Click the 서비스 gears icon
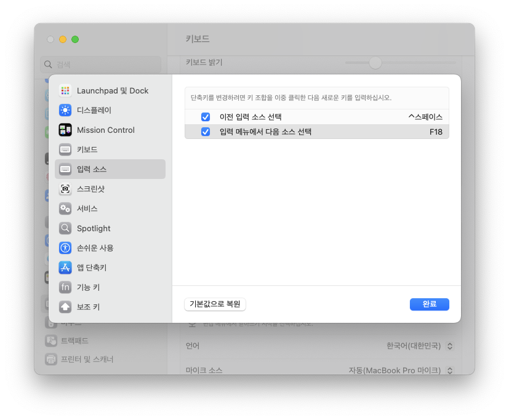 [x=65, y=208]
